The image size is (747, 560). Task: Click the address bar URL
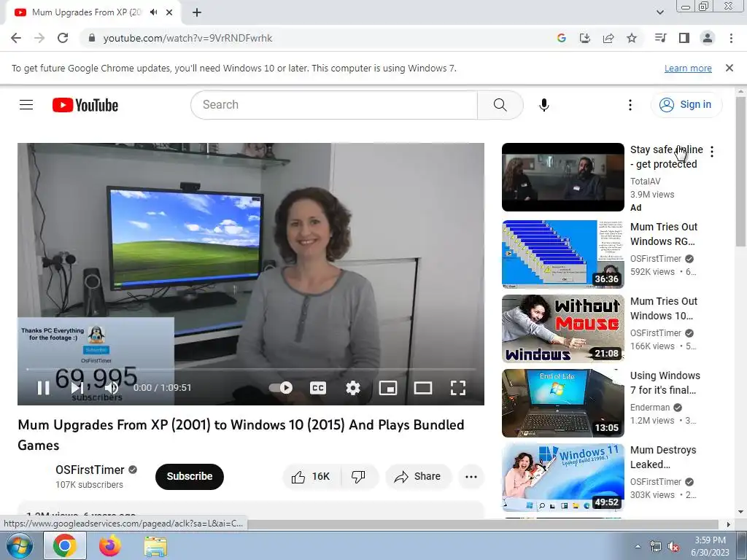pos(187,38)
